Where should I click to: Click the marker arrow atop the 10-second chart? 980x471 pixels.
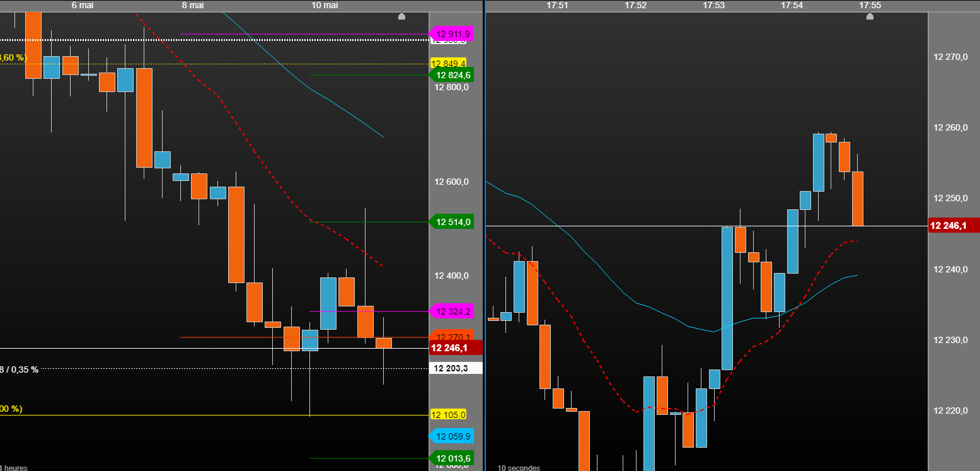pyautogui.click(x=870, y=16)
